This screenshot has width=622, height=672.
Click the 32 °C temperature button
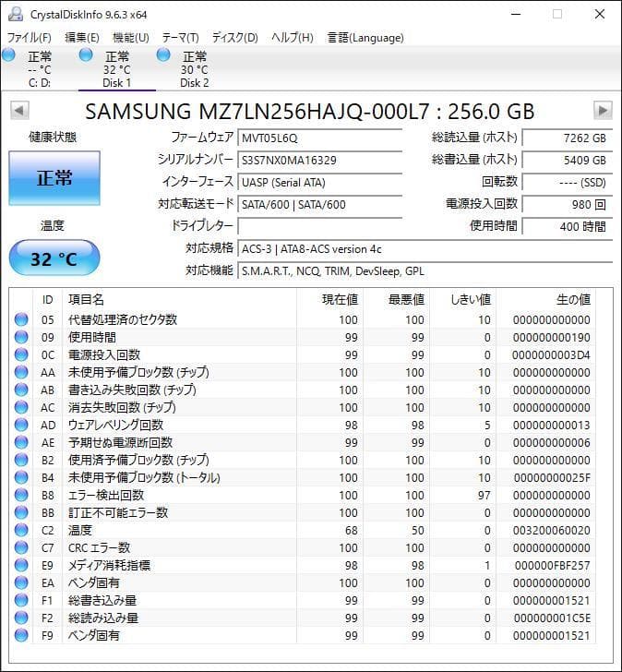point(54,258)
